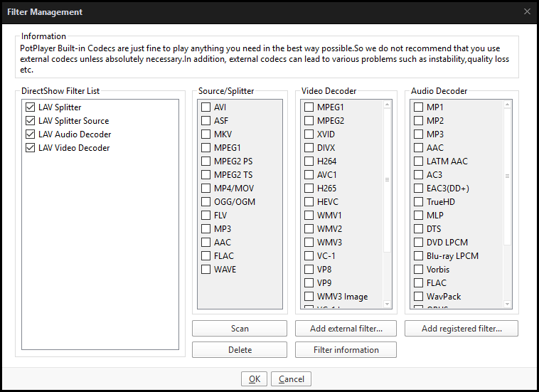539x392 pixels.
Task: Enable MKV in Source/Splitter list
Action: [206, 134]
